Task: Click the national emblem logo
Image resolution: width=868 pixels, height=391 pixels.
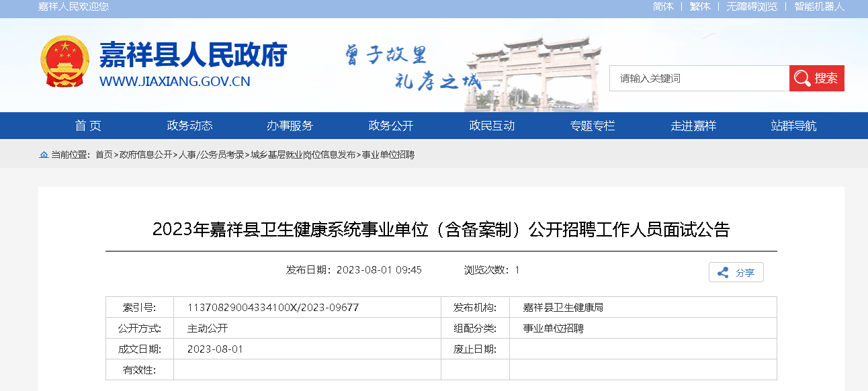Action: click(x=64, y=62)
